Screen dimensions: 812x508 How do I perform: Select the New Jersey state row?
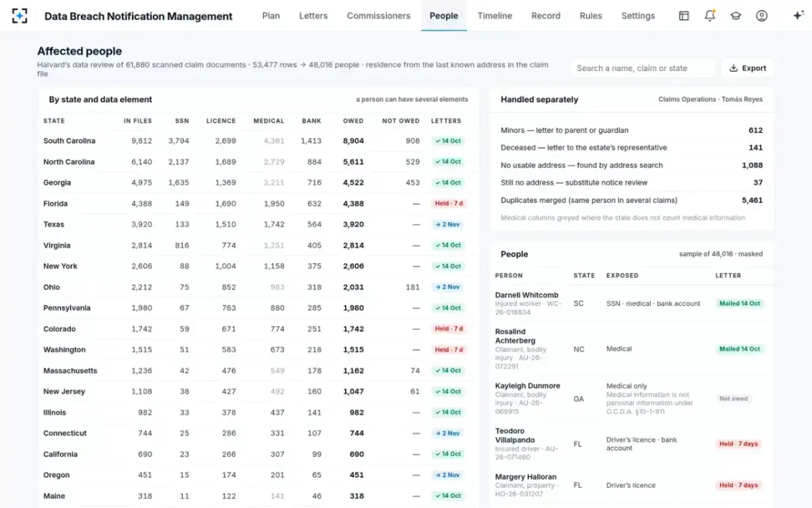coord(258,391)
